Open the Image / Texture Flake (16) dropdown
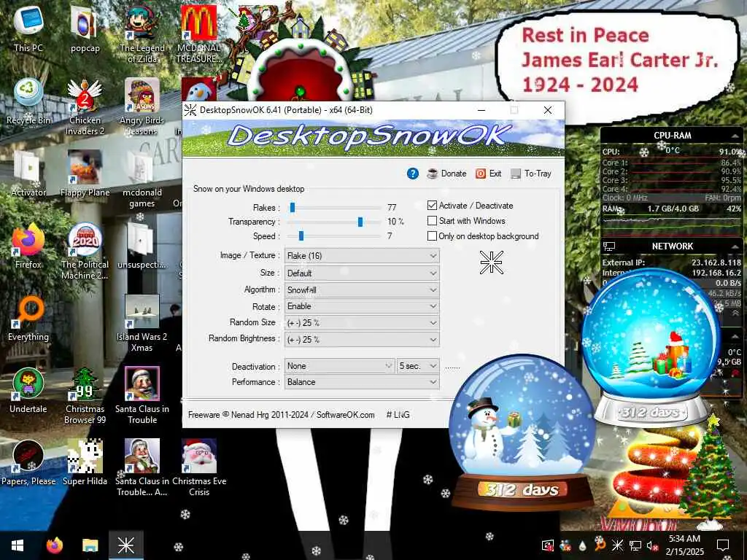The image size is (747, 560). pyautogui.click(x=362, y=256)
